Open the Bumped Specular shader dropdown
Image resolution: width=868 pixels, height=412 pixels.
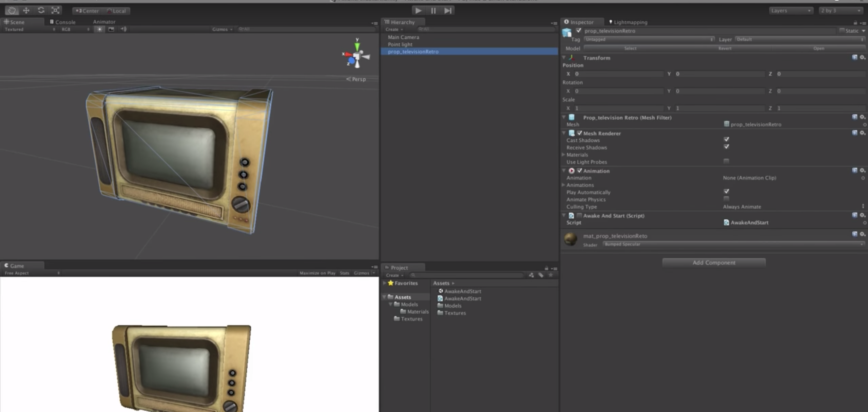click(733, 244)
